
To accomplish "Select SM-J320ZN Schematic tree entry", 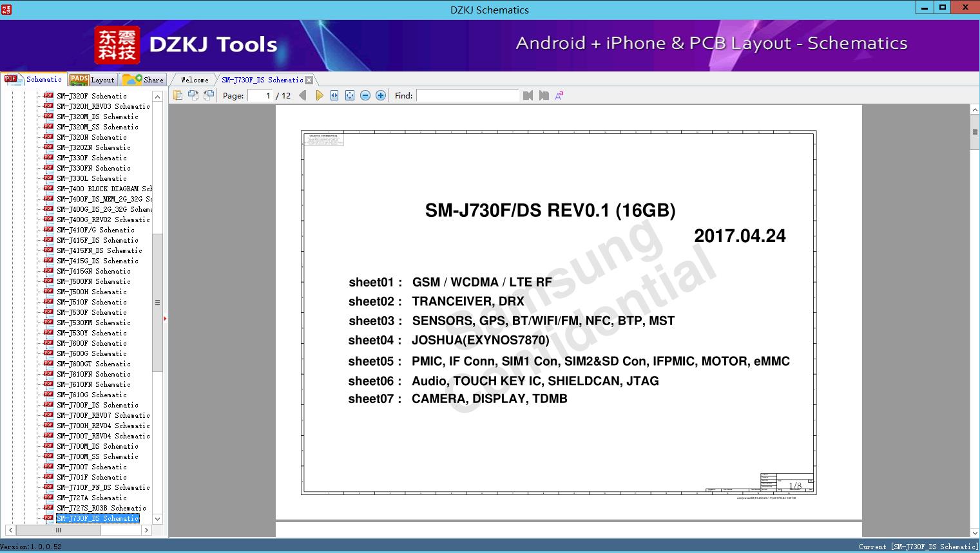I will tap(93, 147).
